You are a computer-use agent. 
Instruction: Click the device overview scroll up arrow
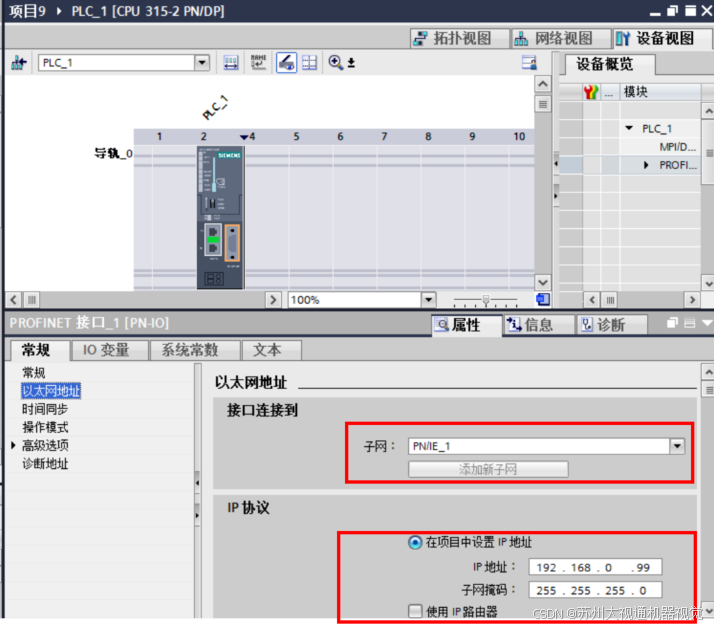click(x=708, y=111)
